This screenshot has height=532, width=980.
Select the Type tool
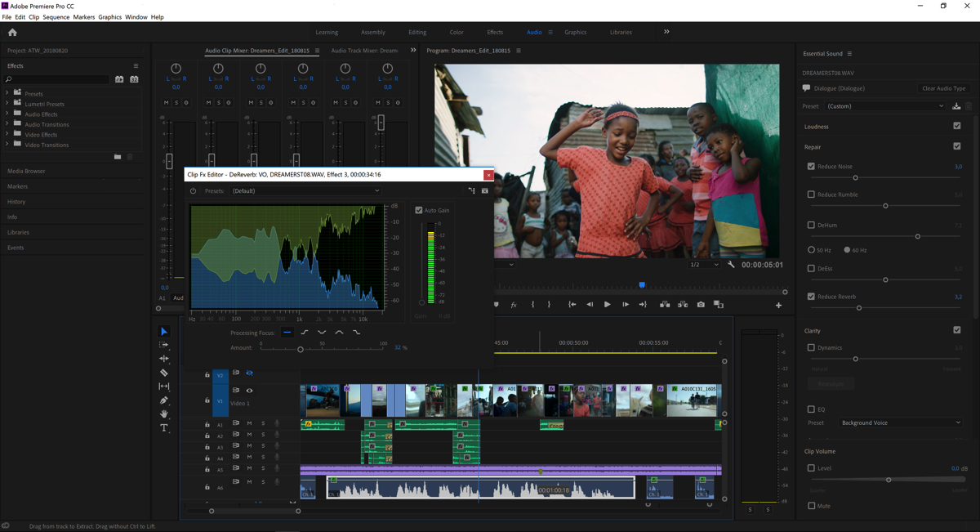tap(164, 428)
